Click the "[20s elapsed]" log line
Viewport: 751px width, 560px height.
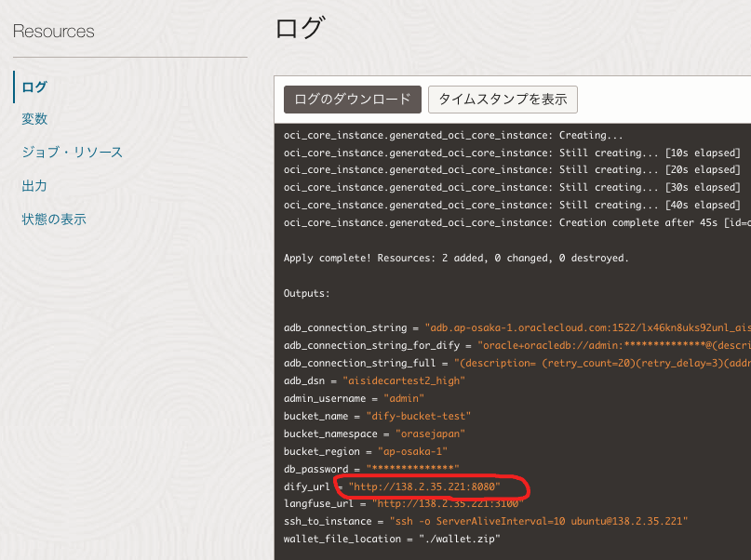coord(512,170)
